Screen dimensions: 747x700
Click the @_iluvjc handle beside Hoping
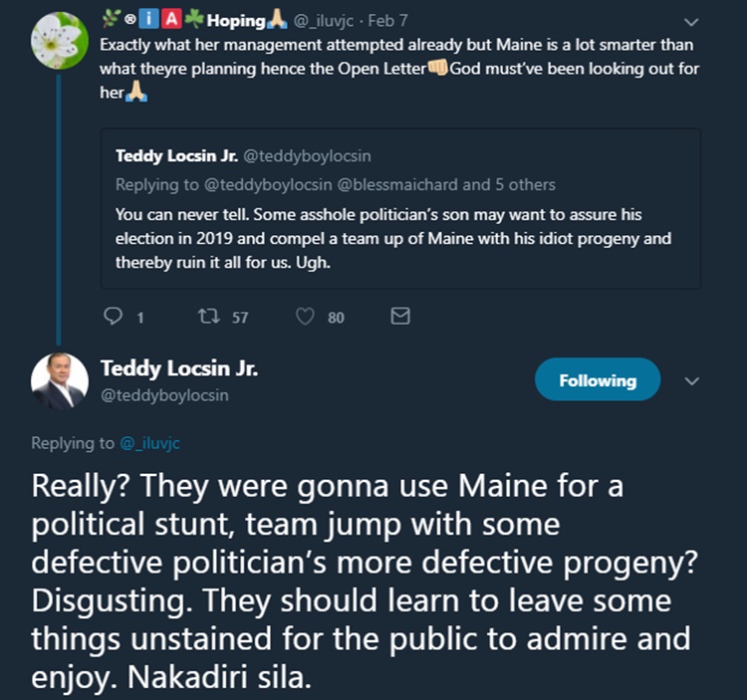tap(324, 21)
